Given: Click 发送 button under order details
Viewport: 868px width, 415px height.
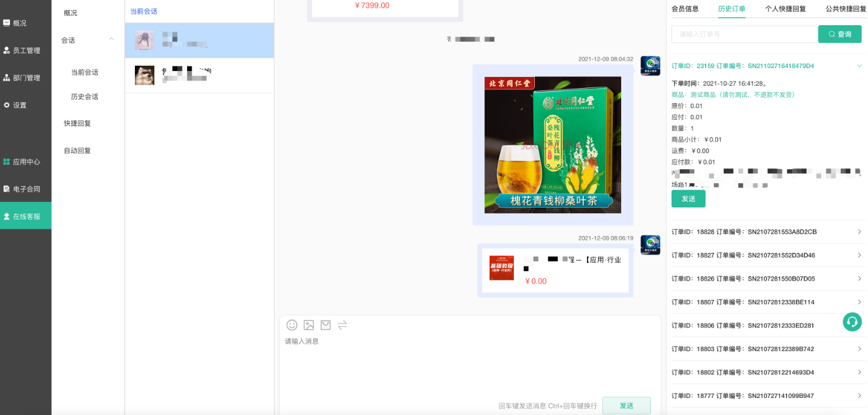Looking at the screenshot, I should pyautogui.click(x=688, y=199).
